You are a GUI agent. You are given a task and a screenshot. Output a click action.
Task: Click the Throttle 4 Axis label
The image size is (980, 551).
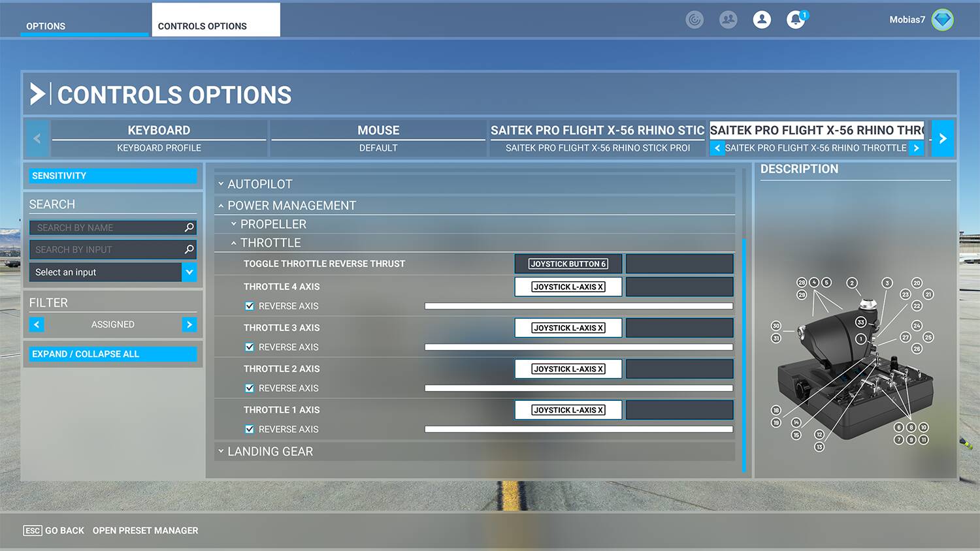pyautogui.click(x=282, y=287)
